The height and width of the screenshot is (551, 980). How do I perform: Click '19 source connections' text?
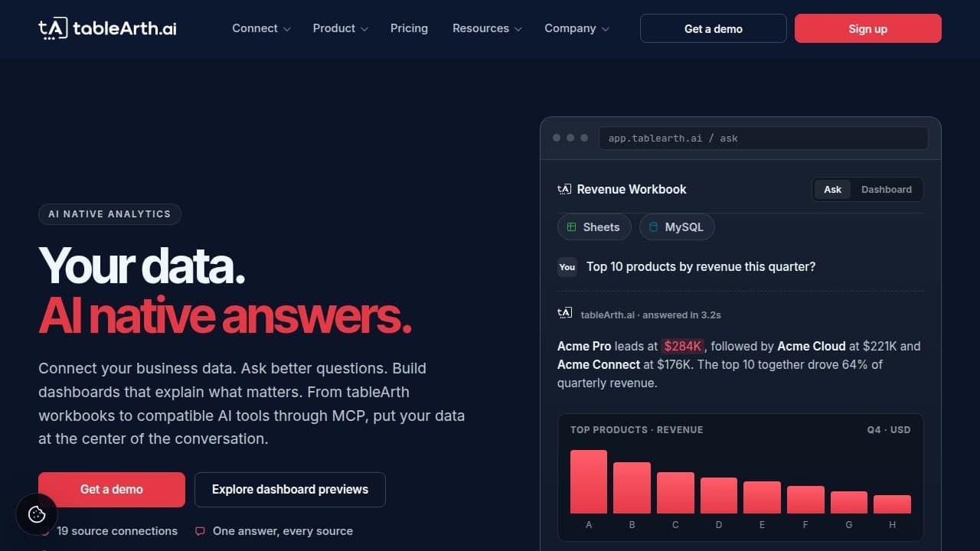click(117, 531)
